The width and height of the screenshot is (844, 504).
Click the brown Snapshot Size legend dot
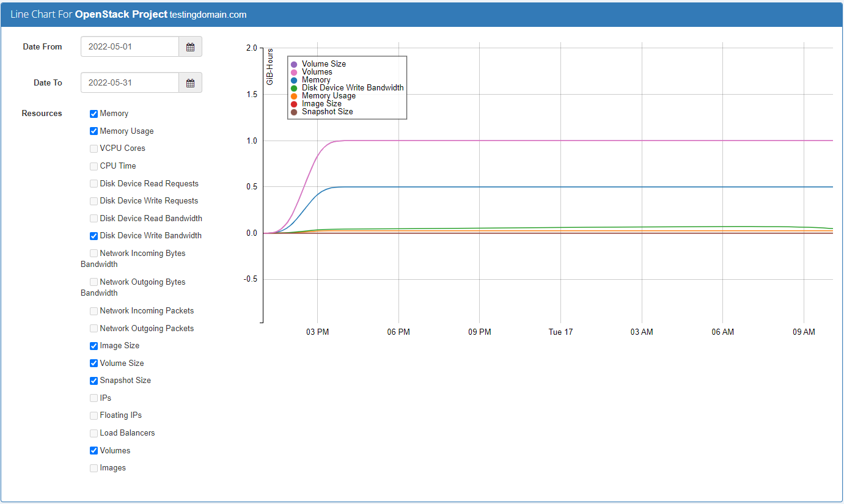(x=294, y=112)
